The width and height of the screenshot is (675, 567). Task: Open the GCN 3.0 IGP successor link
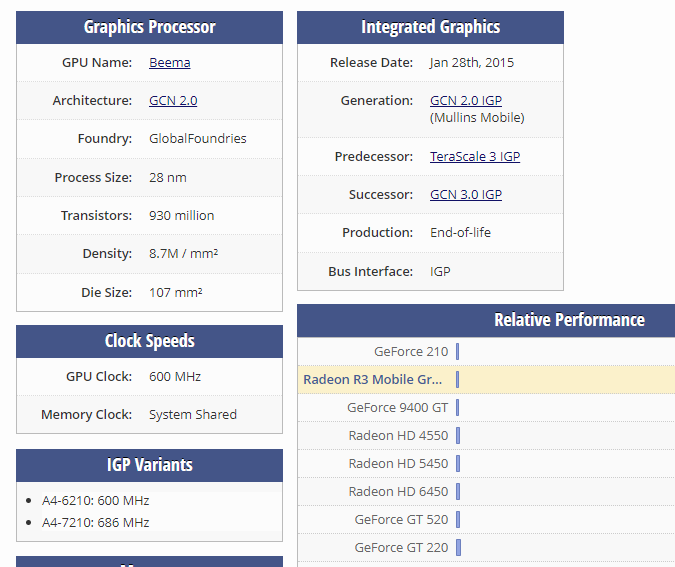tap(466, 195)
